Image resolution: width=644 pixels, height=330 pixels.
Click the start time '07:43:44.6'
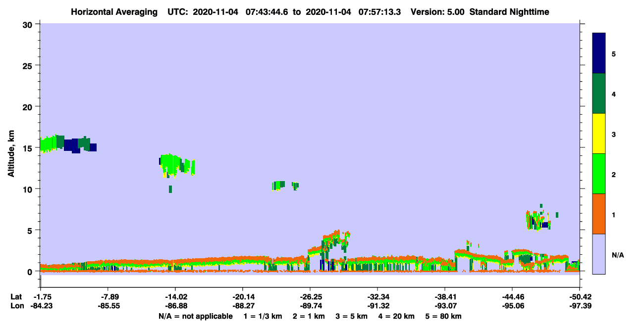point(267,11)
